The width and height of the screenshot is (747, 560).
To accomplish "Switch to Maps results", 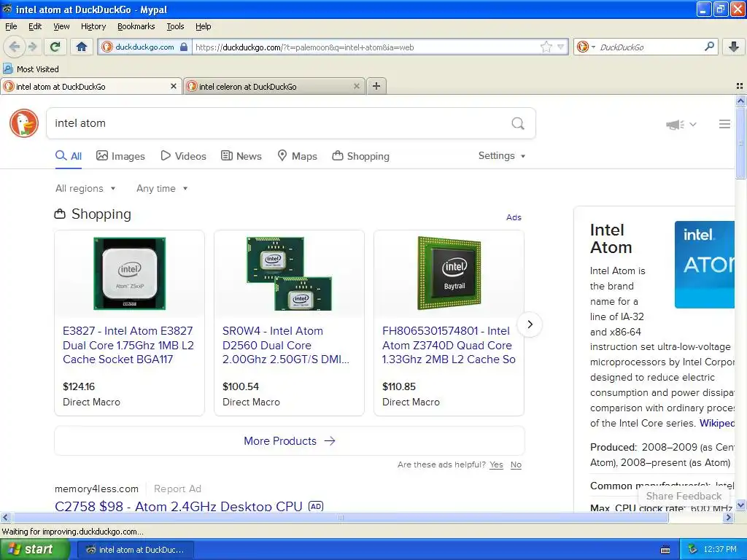I will 298,156.
